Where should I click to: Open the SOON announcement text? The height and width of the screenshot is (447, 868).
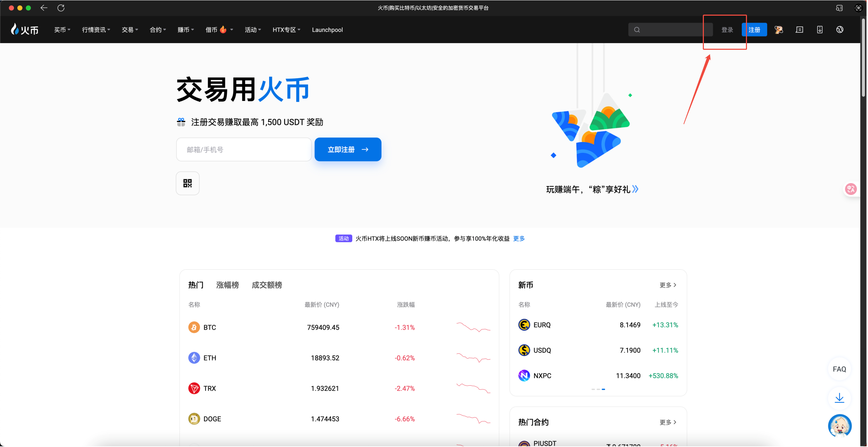pos(432,238)
